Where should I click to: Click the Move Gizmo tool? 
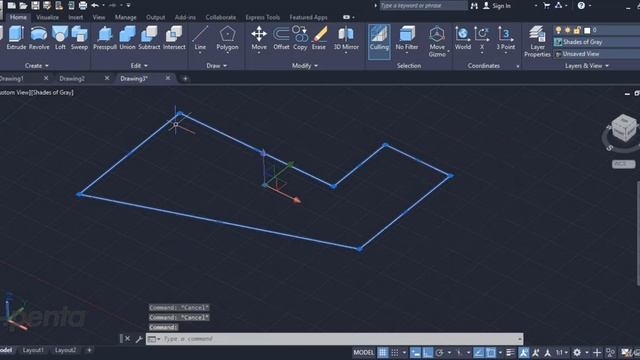coord(437,42)
